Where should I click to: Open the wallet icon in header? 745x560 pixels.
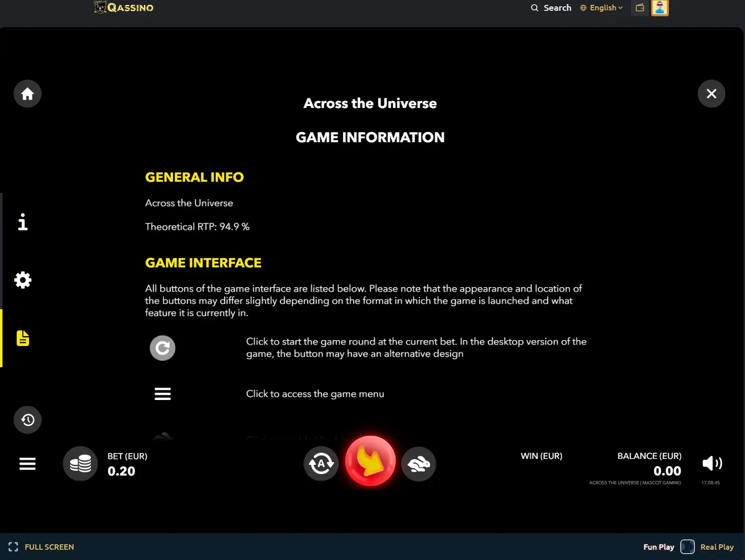(640, 8)
